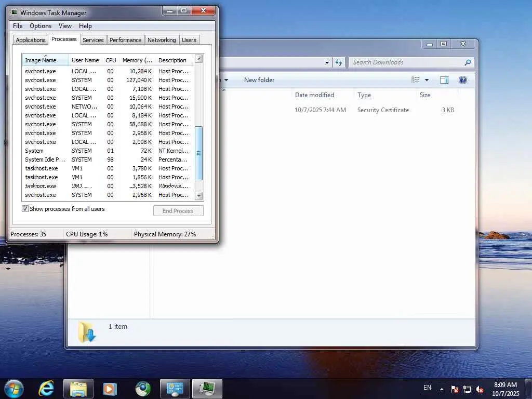532x399 pixels.
Task: Select the svchost.exe row owned by NETWORK
Action: (x=108, y=107)
